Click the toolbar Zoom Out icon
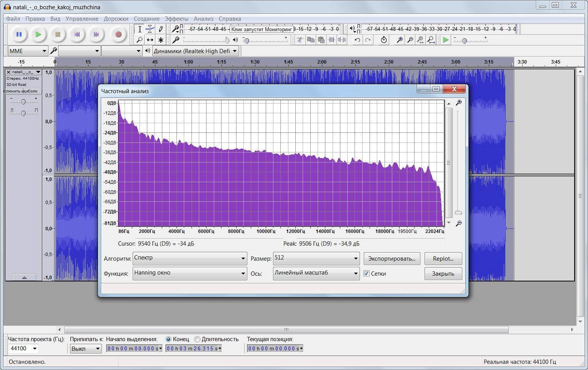 tap(410, 40)
